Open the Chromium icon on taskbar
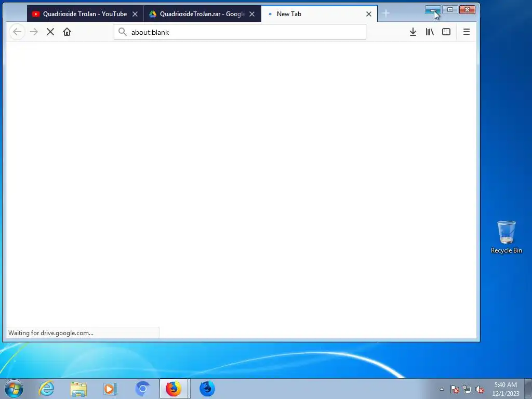The height and width of the screenshot is (399, 532). pyautogui.click(x=142, y=389)
